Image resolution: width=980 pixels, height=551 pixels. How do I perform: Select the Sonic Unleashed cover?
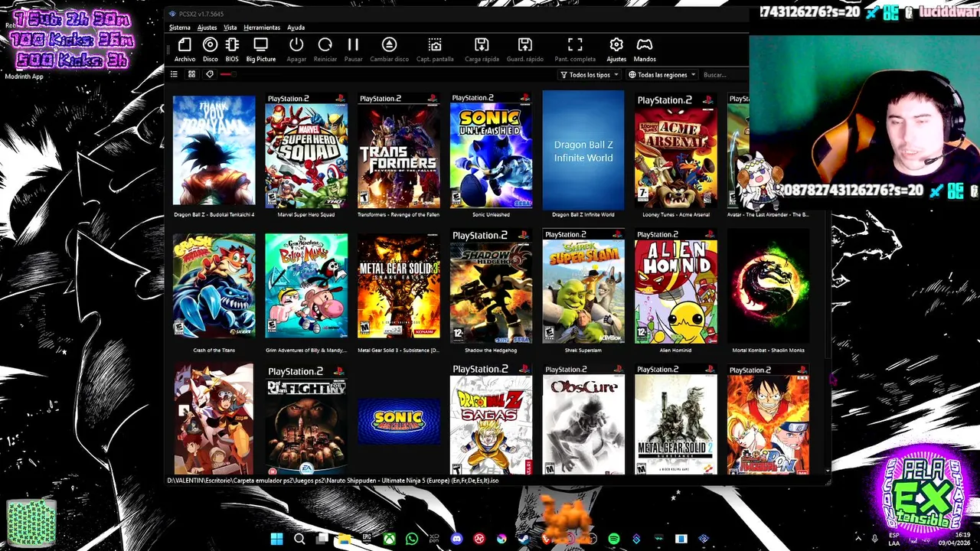coord(491,151)
